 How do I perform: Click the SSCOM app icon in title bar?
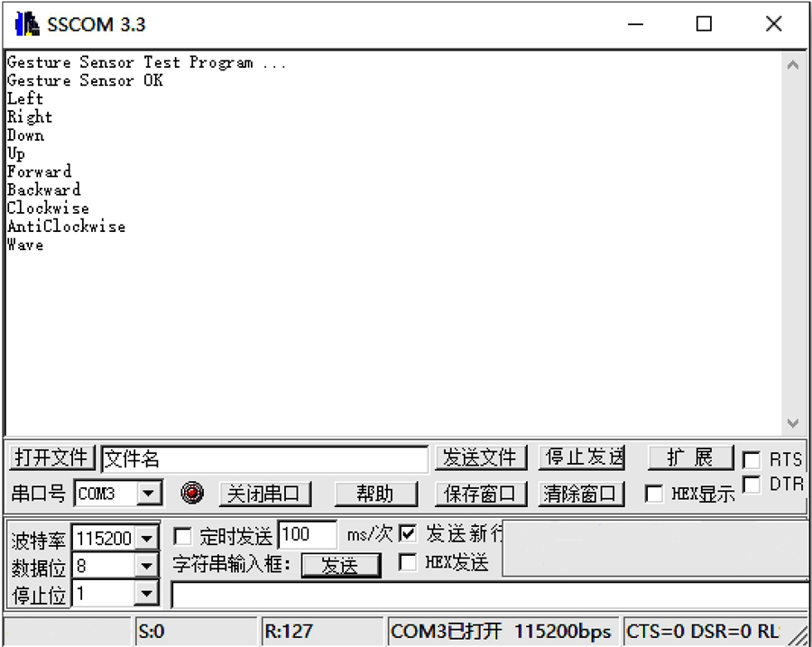(27, 24)
